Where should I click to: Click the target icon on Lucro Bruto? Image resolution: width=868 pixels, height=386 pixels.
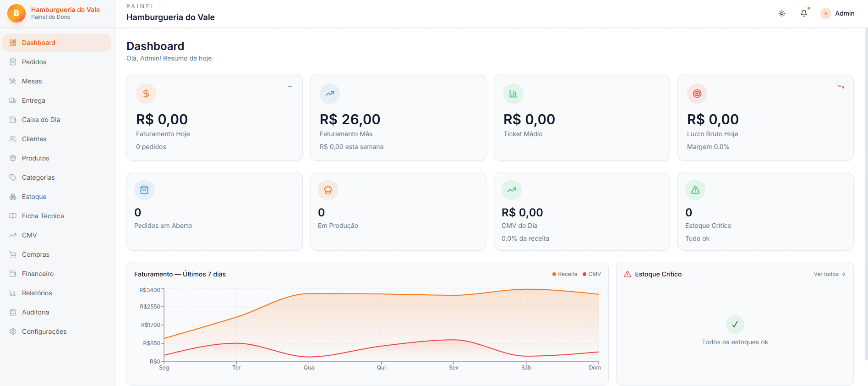[697, 94]
